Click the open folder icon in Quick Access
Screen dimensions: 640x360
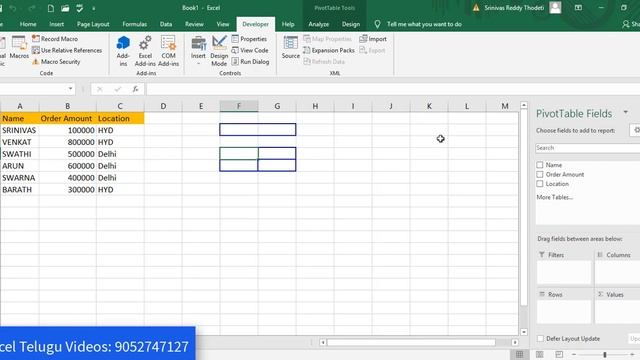[65, 8]
